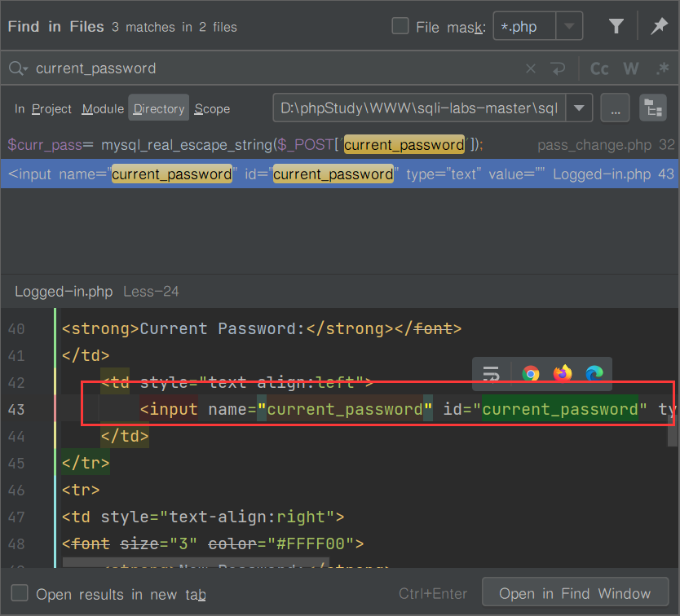Click Logged-in.php preview file title
The image size is (680, 616).
click(64, 292)
